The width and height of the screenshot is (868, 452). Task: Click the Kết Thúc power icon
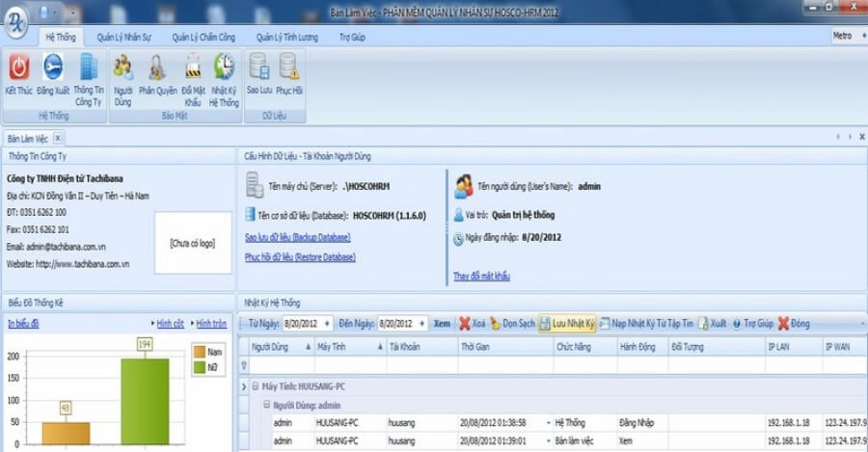pyautogui.click(x=18, y=66)
